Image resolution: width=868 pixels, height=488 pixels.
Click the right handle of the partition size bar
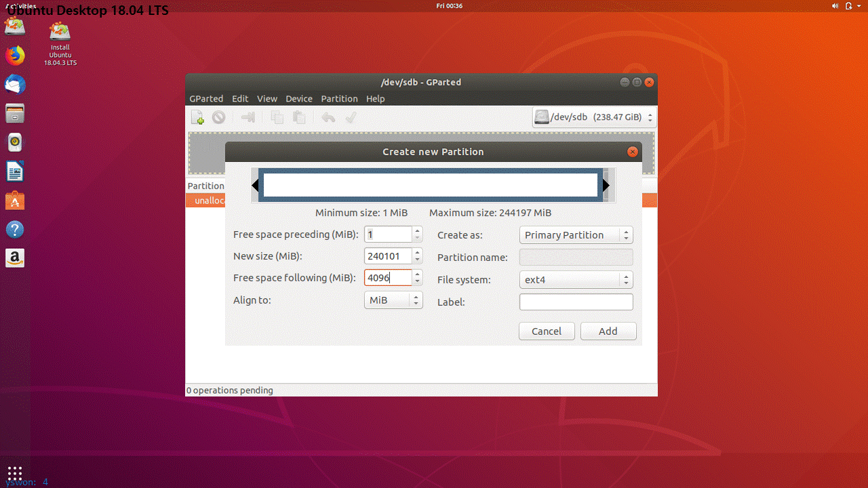tap(606, 185)
